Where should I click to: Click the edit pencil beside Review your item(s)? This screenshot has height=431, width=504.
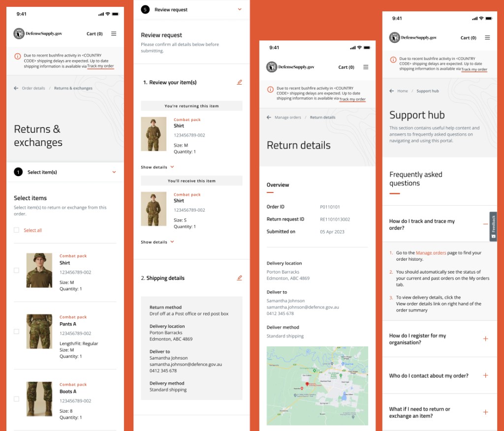pyautogui.click(x=240, y=82)
